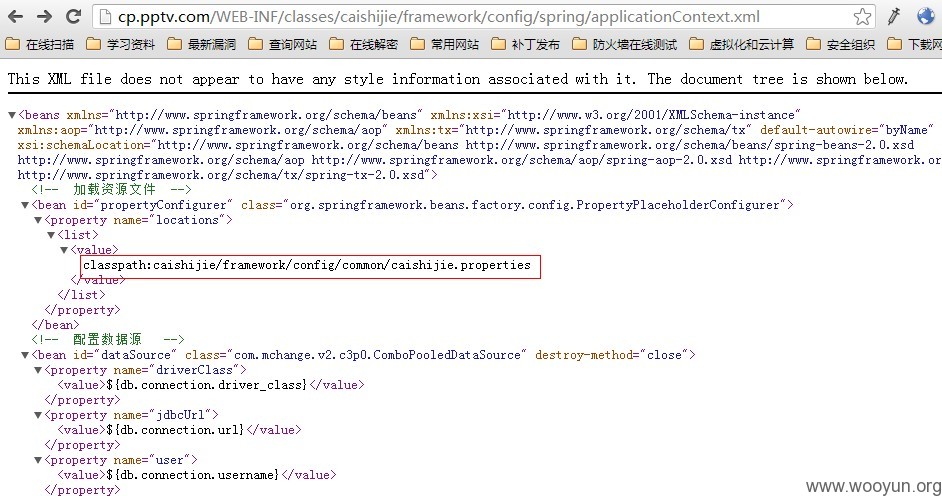The width and height of the screenshot is (942, 496).
Task: Open the 防火墙在线测试 bookmark folder
Action: [x=625, y=44]
